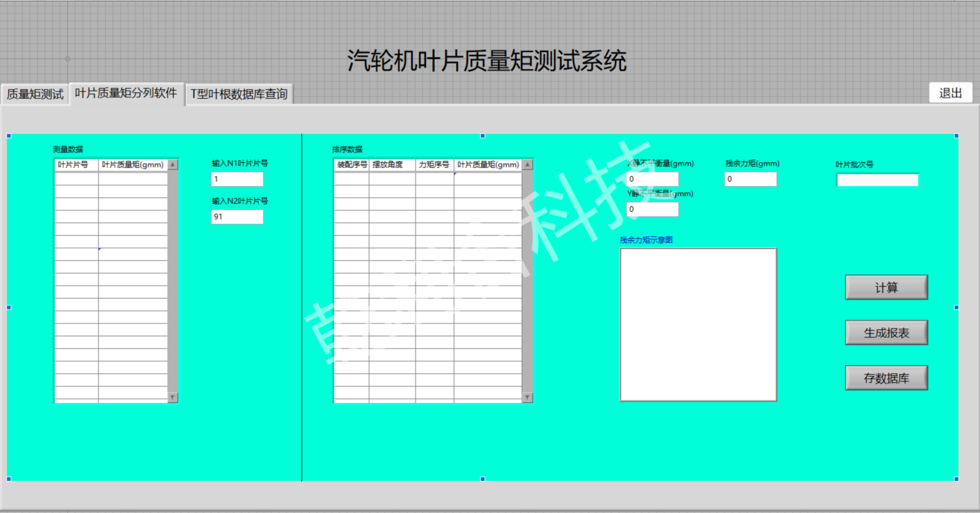Image resolution: width=980 pixels, height=513 pixels.
Task: Focus the Y静不平衡量 value field
Action: tap(652, 209)
